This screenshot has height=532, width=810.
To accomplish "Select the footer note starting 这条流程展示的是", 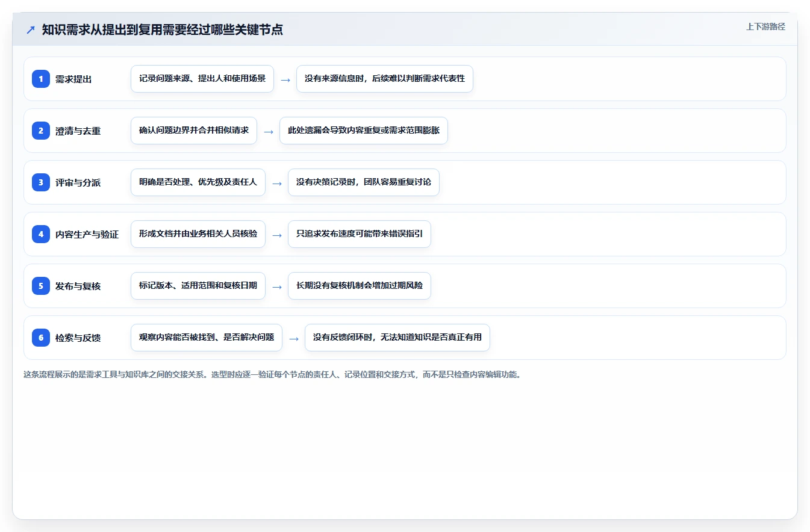I will (272, 374).
